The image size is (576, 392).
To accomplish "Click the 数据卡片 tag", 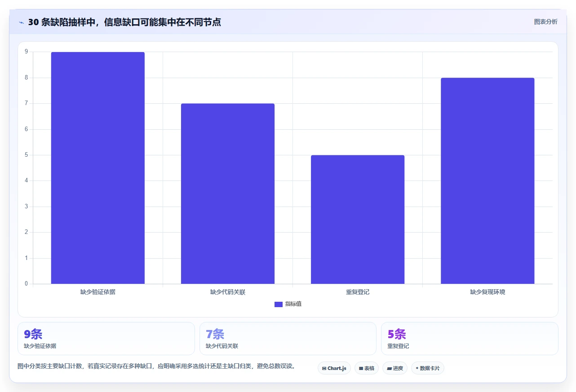I will (428, 368).
